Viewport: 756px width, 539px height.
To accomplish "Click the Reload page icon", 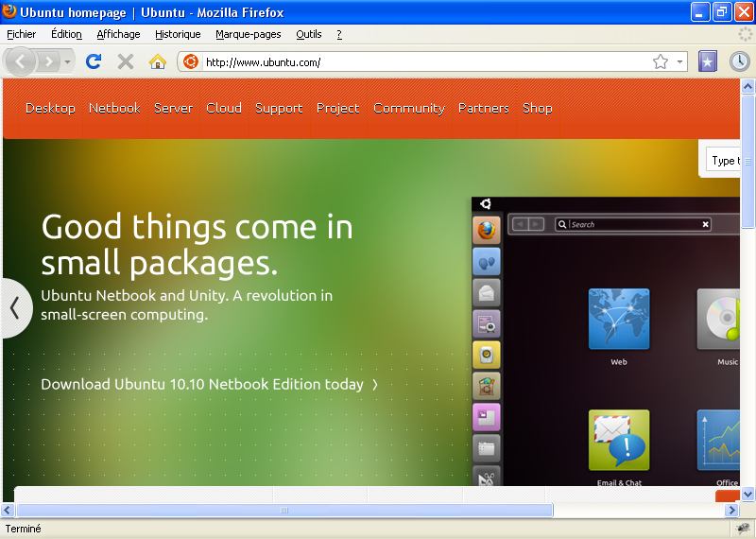I will pyautogui.click(x=93, y=61).
